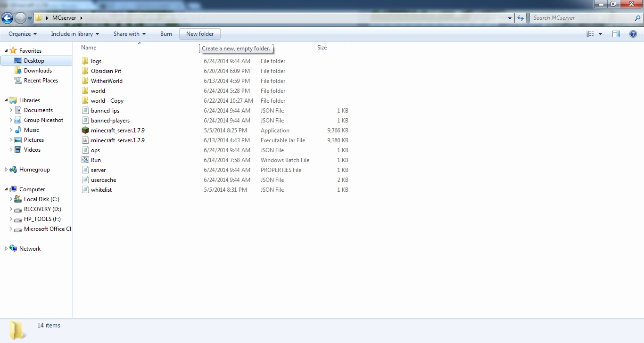Select Desktop in Favorites

point(34,61)
